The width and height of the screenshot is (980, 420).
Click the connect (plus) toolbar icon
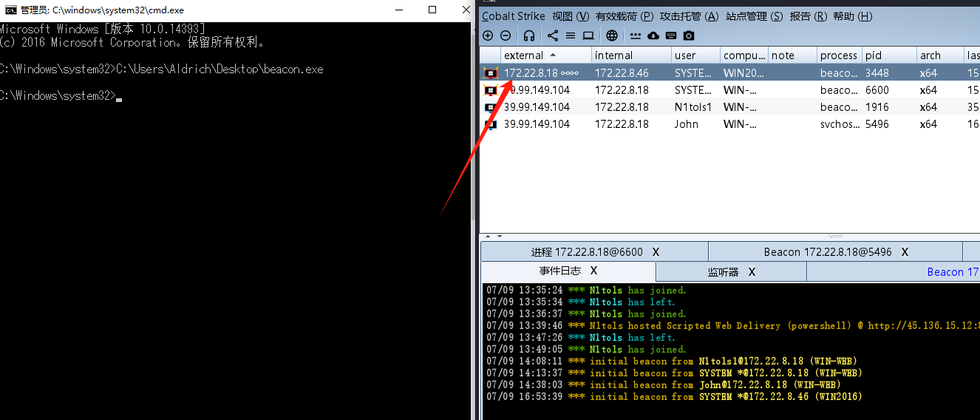pyautogui.click(x=488, y=35)
